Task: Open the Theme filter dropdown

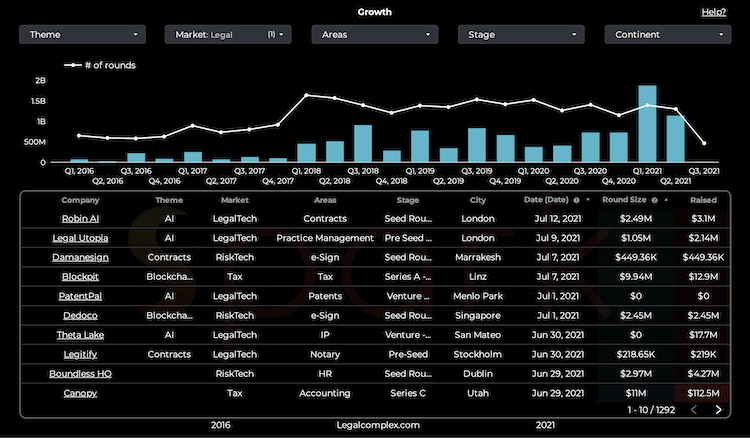Action: coord(82,34)
